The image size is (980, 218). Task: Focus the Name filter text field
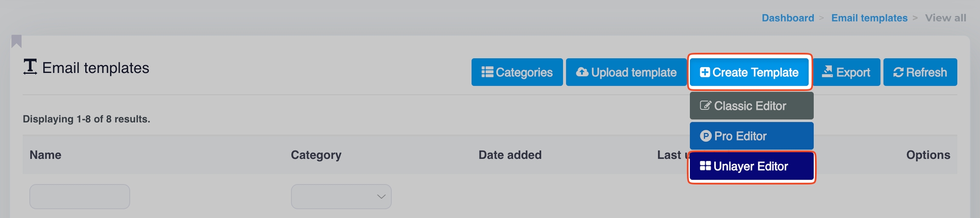(x=80, y=197)
